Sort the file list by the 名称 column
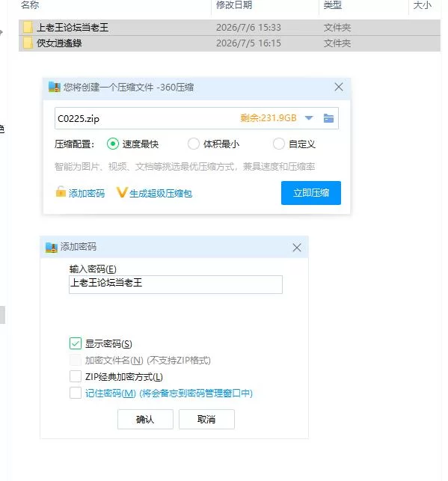This screenshot has height=481, width=448. [x=30, y=5]
